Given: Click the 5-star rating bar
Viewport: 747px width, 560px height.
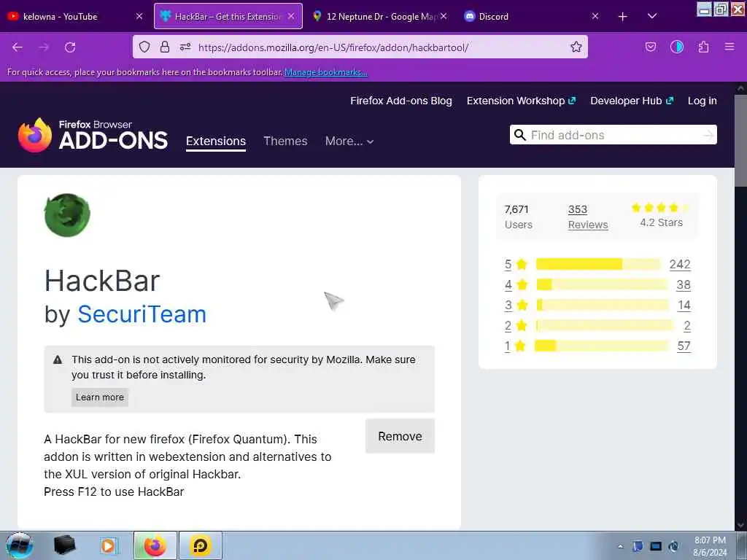Looking at the screenshot, I should pyautogui.click(x=598, y=264).
